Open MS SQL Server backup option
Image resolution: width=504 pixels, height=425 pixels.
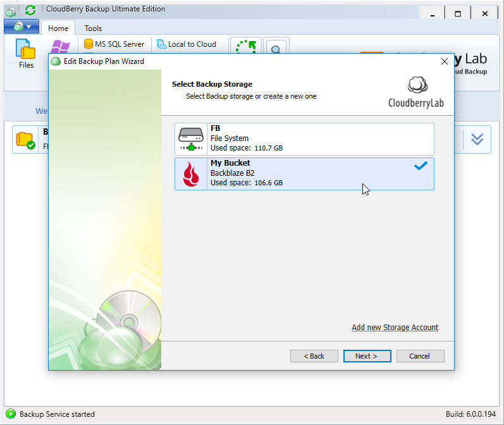[114, 44]
